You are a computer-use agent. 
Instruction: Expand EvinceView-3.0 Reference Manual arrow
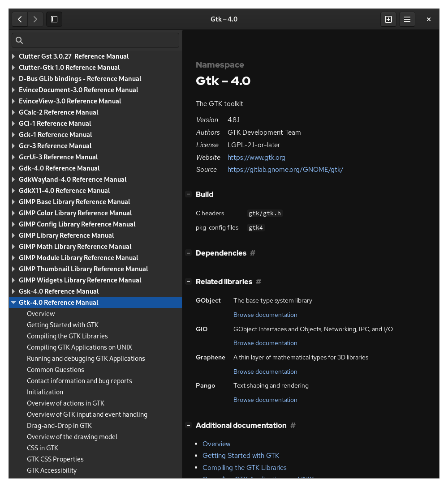pyautogui.click(x=13, y=101)
